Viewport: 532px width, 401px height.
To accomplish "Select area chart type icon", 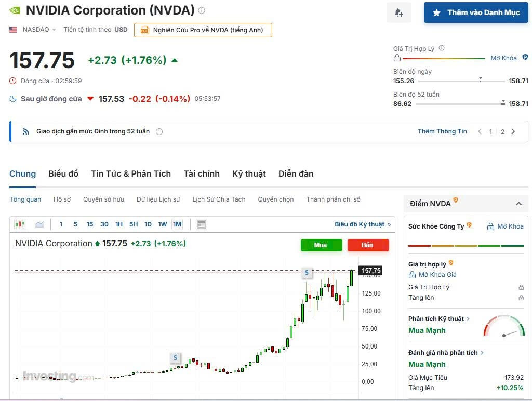I will (x=39, y=224).
